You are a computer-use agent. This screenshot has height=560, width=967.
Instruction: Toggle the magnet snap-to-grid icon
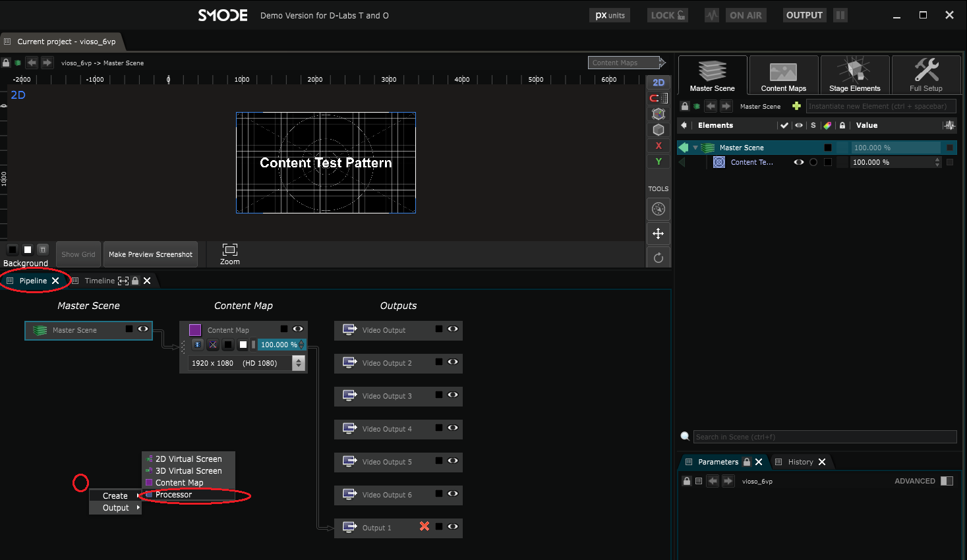point(659,98)
